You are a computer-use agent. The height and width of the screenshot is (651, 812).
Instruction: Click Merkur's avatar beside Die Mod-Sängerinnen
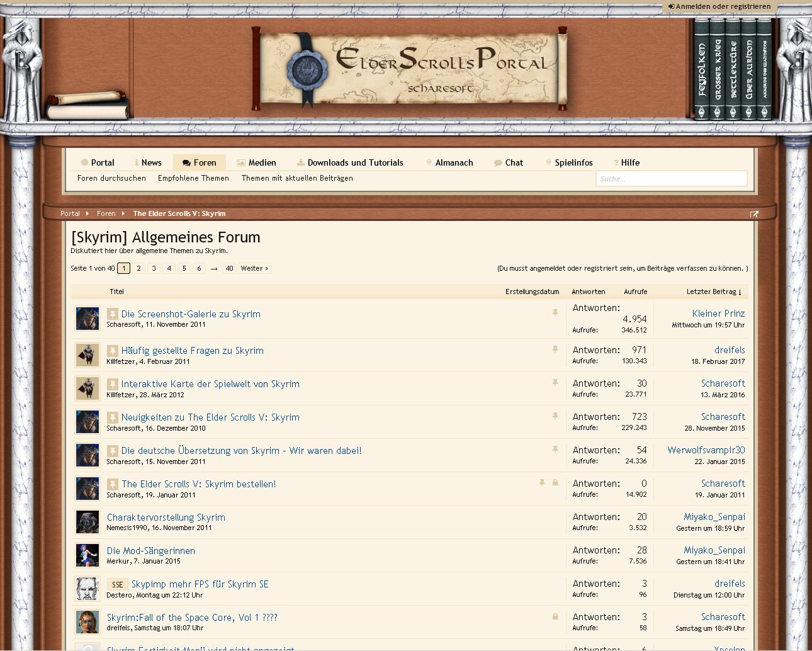[87, 555]
